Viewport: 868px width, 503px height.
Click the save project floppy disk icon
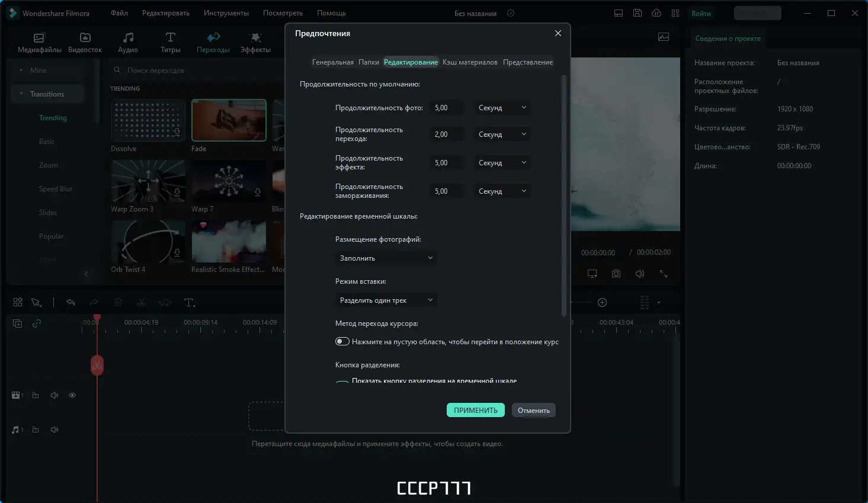pos(638,13)
